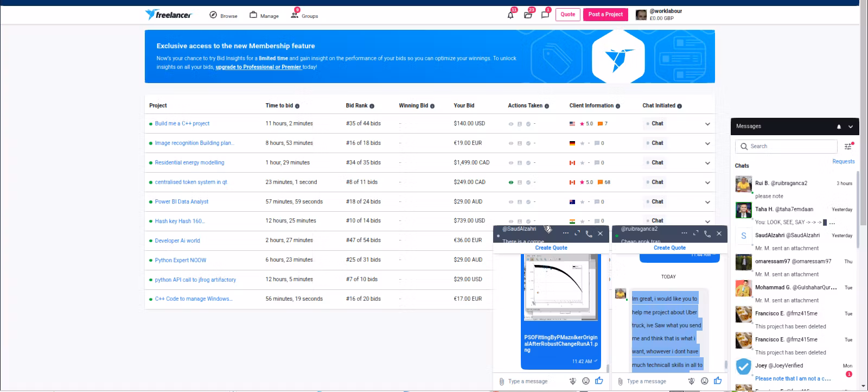Open more options in the @SaudAlzahri chat

566,233
